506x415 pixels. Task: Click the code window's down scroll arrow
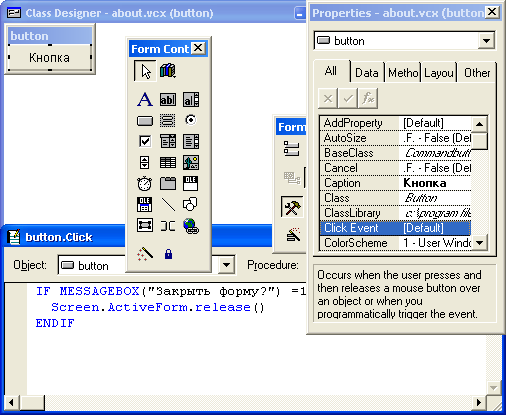point(493,388)
